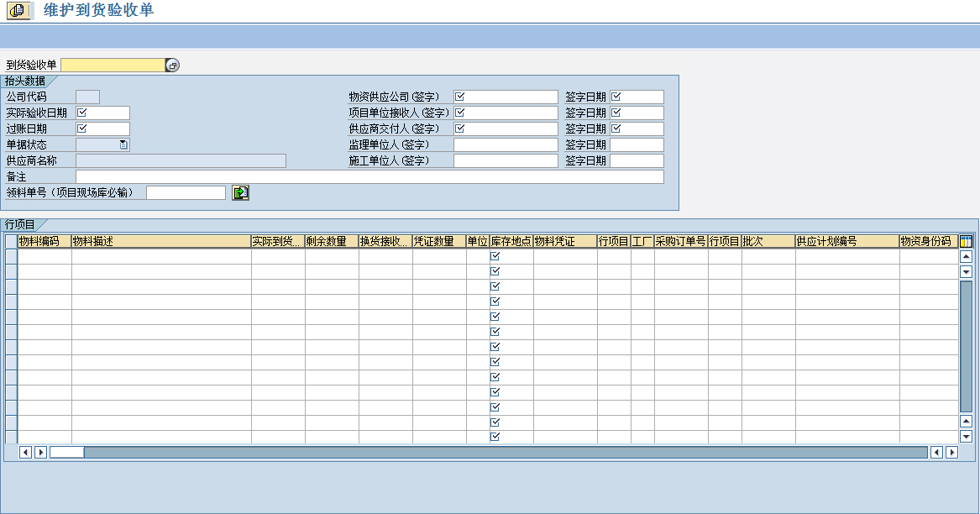
Task: Click checkmark in 实际验收日期 field
Action: (x=82, y=113)
